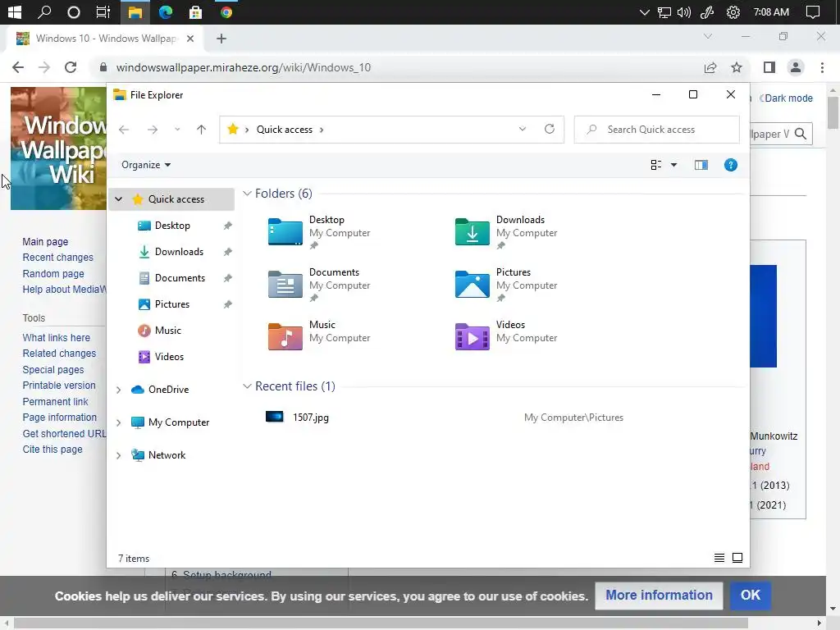Select Desktop in navigation pane
The image size is (840, 630).
pyautogui.click(x=172, y=226)
